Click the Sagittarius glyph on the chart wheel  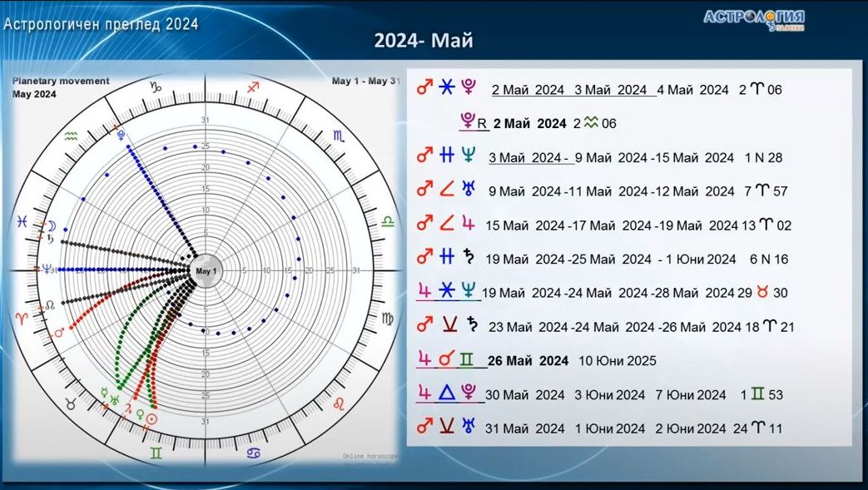pos(253,87)
